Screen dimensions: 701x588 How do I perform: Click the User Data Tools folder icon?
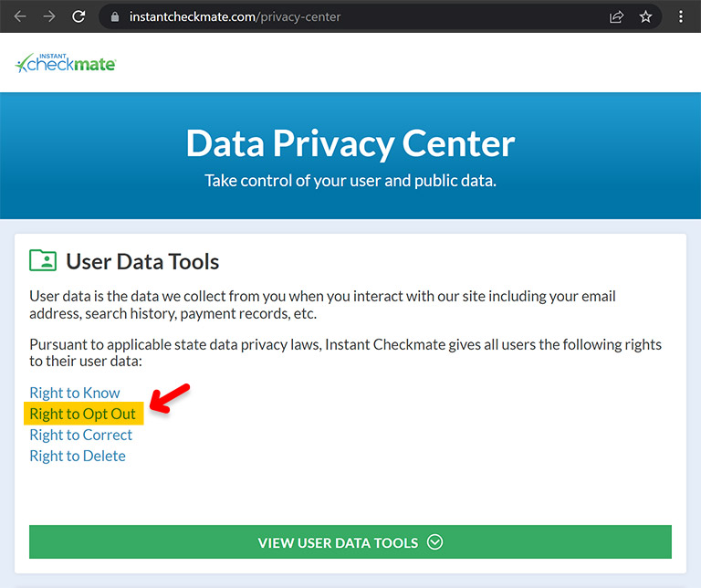click(x=43, y=260)
